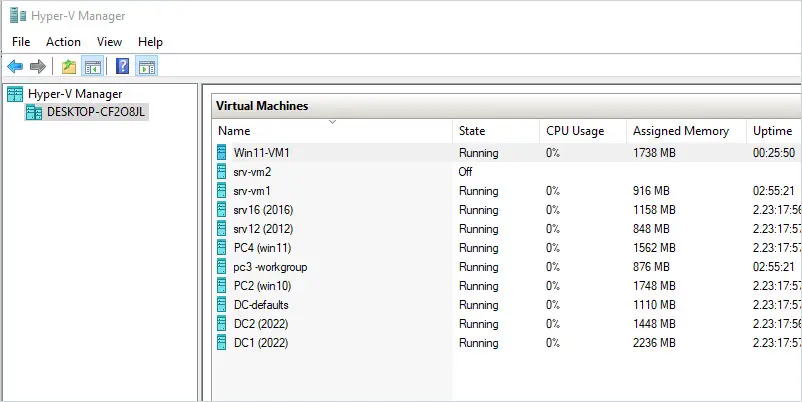
Task: Click the 1562 MB assigned memory value
Action: tap(654, 248)
